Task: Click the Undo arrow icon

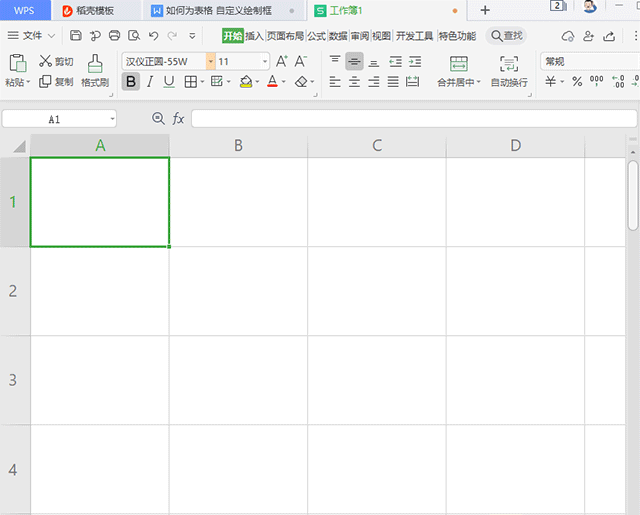Action: pyautogui.click(x=153, y=36)
